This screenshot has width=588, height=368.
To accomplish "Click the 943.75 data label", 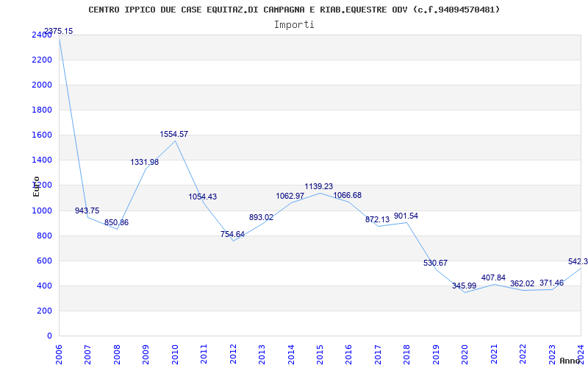I will (x=87, y=210).
